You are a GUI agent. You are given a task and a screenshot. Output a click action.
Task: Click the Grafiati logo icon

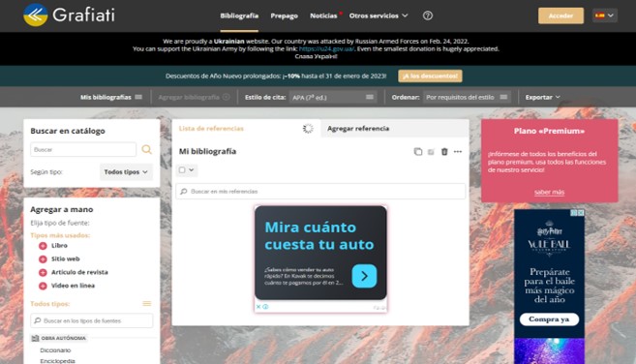point(35,15)
